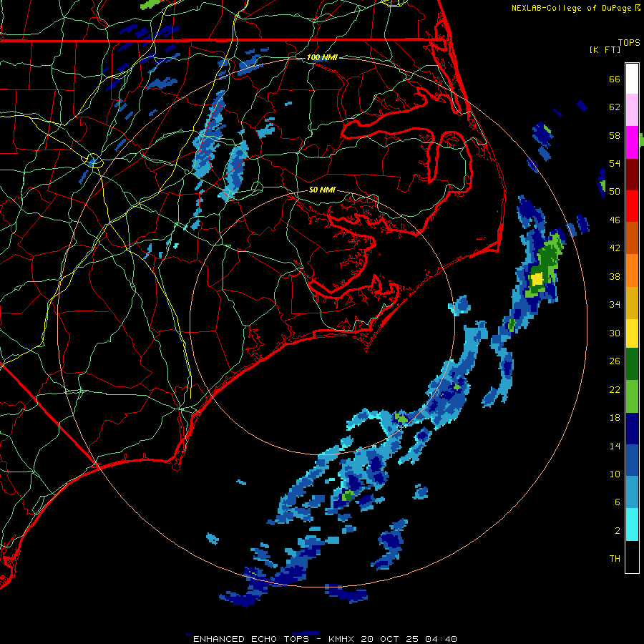The width and height of the screenshot is (644, 644).
Task: Click the '04:40' time stamp
Action: (441, 639)
